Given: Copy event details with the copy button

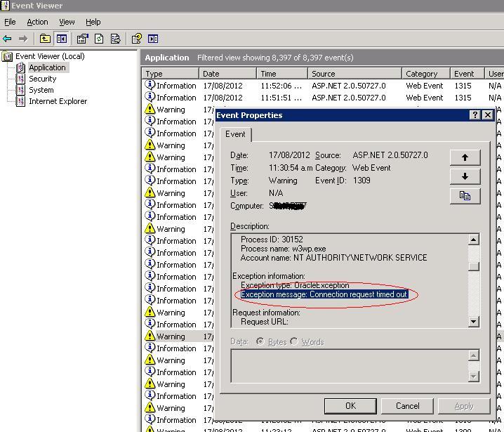Looking at the screenshot, I should [465, 195].
